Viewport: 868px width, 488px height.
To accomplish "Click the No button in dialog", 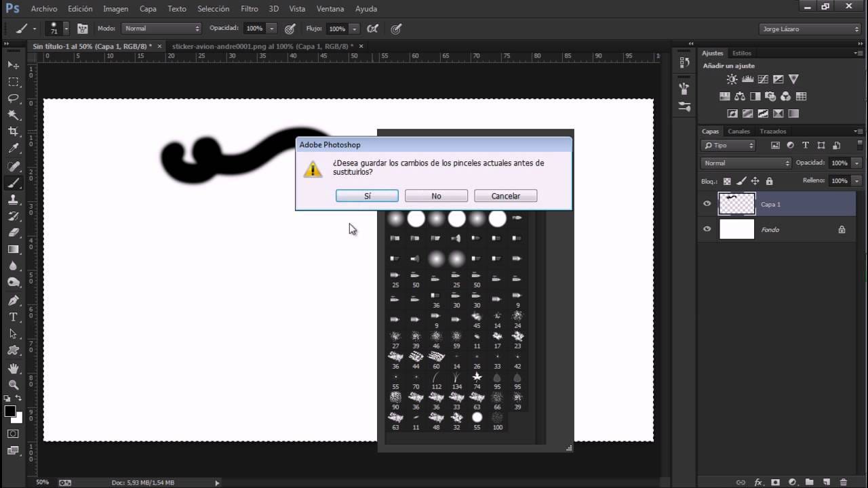I will [436, 196].
